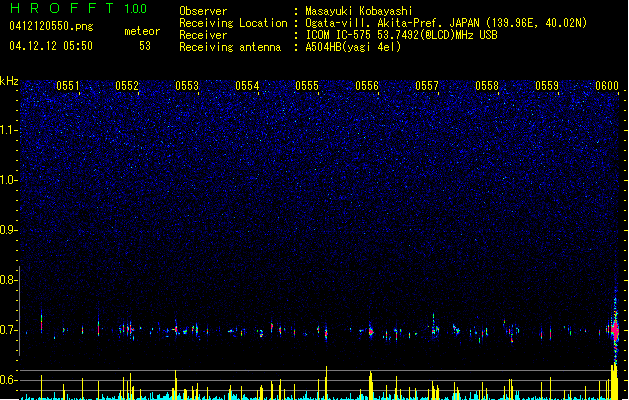
Task: Click the kHz axis unit label
Action: pos(9,81)
